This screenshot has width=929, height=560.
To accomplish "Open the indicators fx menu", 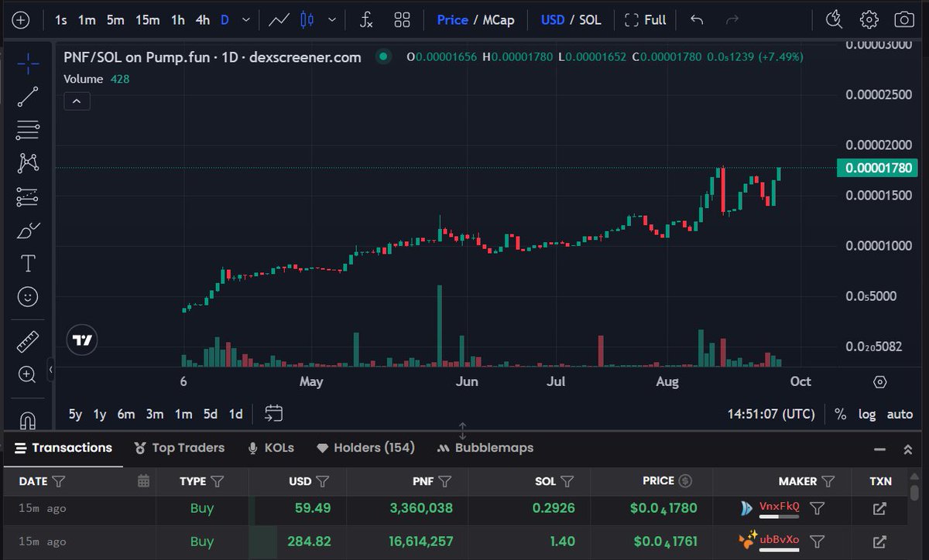I will (x=366, y=20).
